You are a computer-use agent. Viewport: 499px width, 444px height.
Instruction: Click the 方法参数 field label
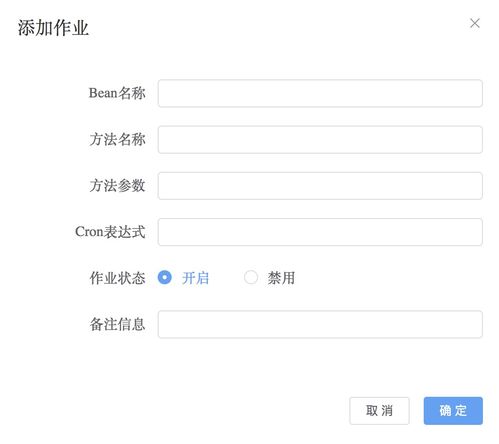point(117,186)
